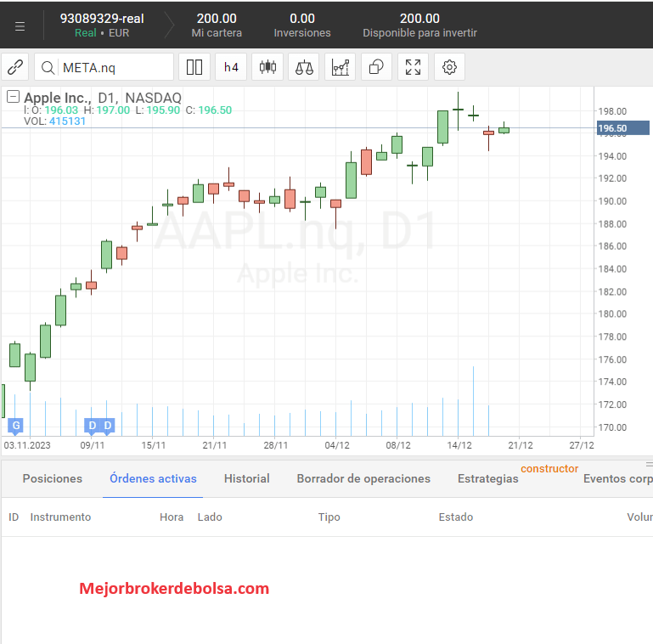The width and height of the screenshot is (653, 644).
Task: Click the 198.00 price axis label
Action: pyautogui.click(x=611, y=111)
